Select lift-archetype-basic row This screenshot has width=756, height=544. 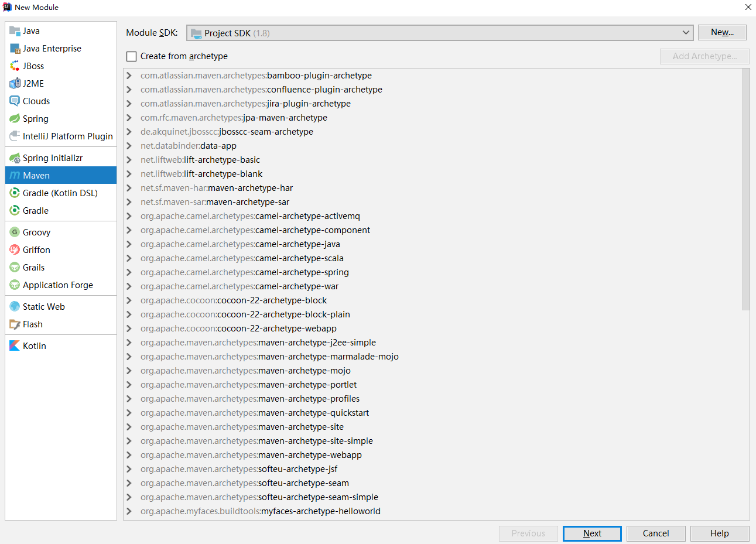pyautogui.click(x=432, y=160)
